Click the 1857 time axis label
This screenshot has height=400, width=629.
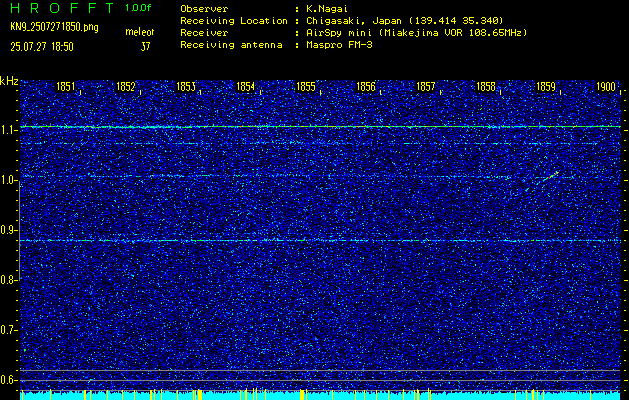tap(426, 87)
